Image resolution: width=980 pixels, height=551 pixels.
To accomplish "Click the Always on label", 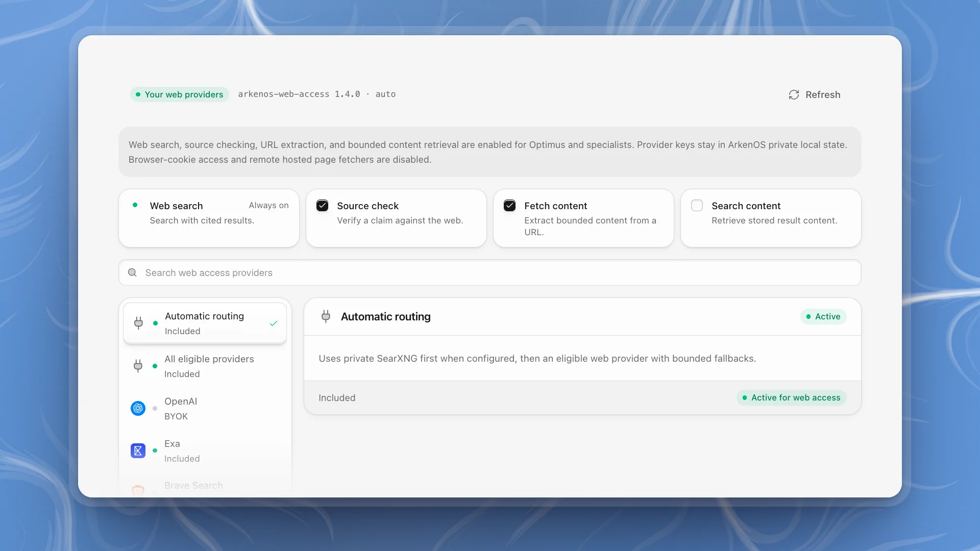I will pyautogui.click(x=268, y=205).
